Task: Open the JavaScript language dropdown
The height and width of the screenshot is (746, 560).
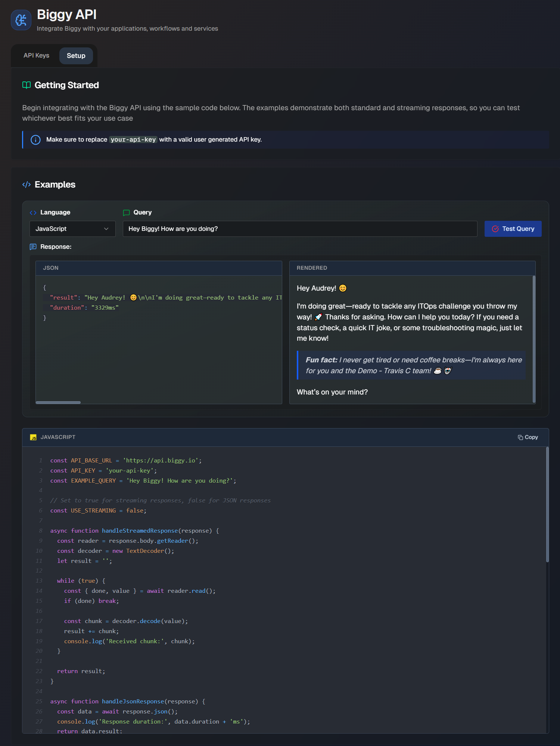Action: [72, 229]
